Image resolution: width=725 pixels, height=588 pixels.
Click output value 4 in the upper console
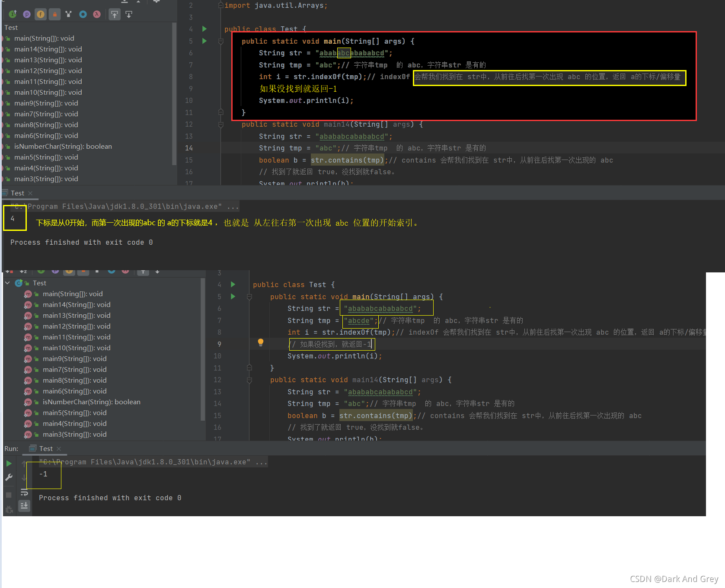click(x=13, y=219)
